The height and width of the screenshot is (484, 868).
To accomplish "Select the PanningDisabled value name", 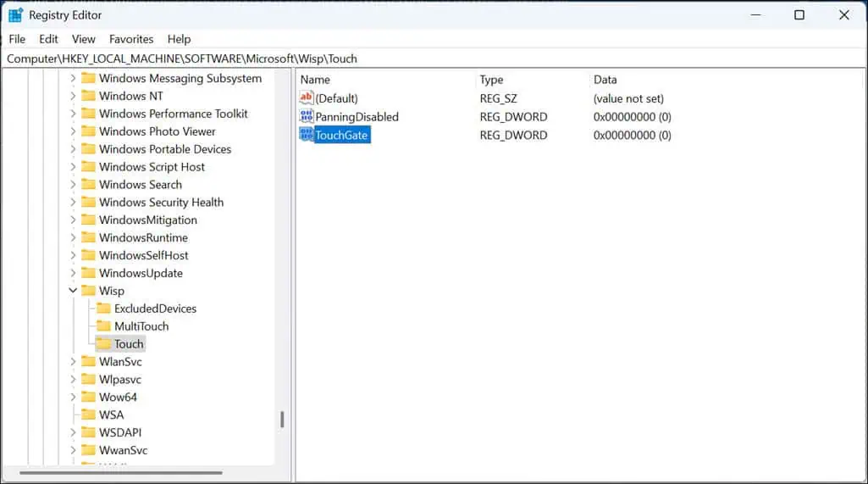I will 357,116.
